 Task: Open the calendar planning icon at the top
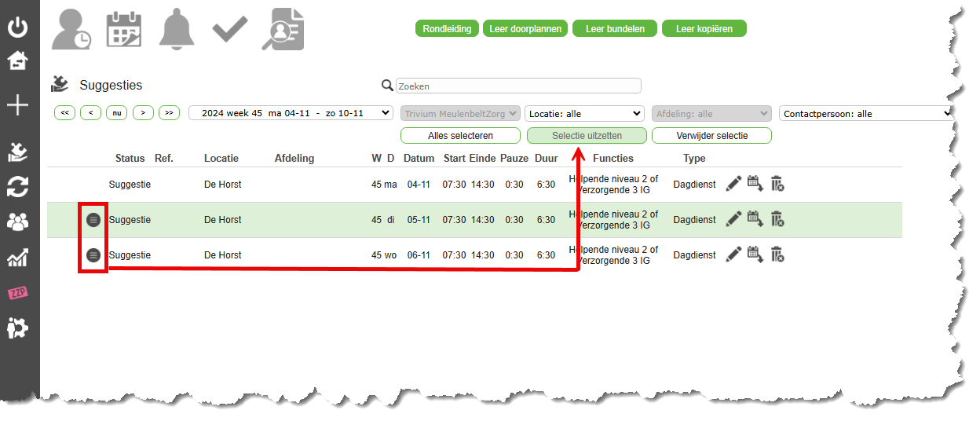(123, 29)
